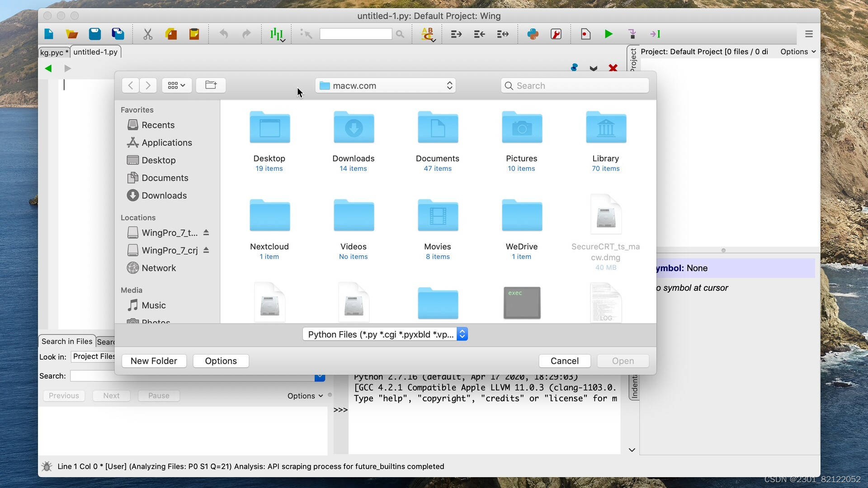Screen dimensions: 868x488
Task: Navigate back in the file dialog
Action: tap(131, 85)
